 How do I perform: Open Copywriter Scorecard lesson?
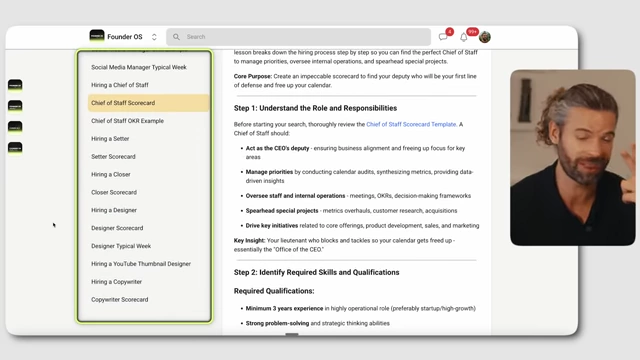pyautogui.click(x=120, y=300)
